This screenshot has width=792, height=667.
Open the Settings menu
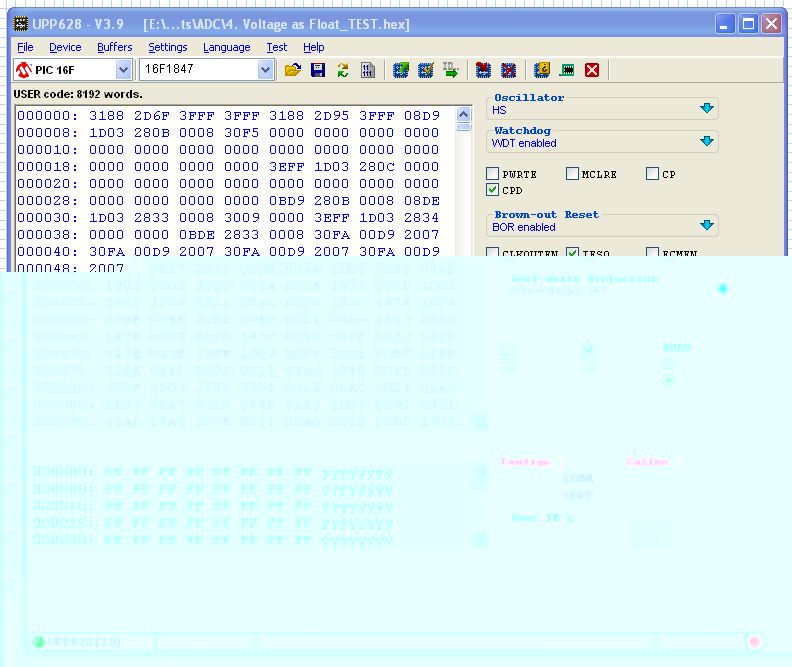point(168,47)
